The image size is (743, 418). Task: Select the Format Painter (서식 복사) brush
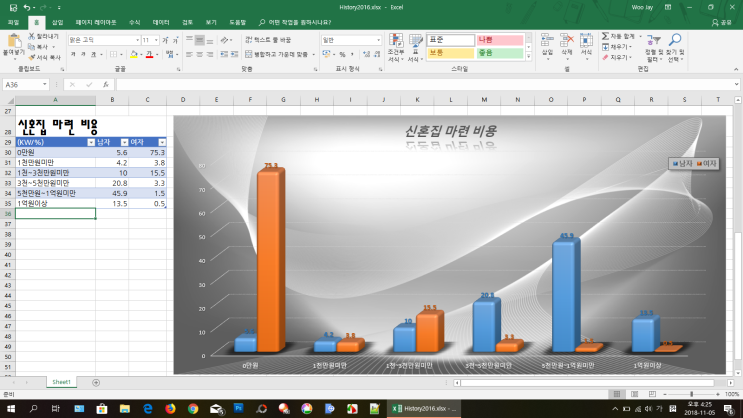(31, 57)
